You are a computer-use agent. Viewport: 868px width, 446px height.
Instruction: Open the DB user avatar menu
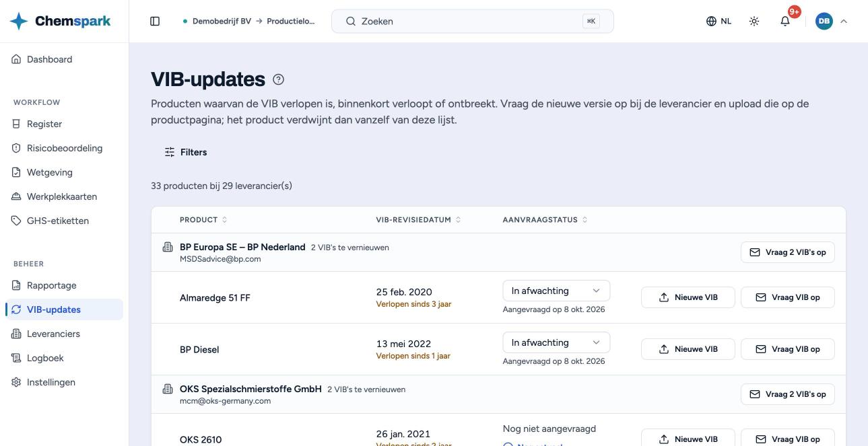click(824, 21)
